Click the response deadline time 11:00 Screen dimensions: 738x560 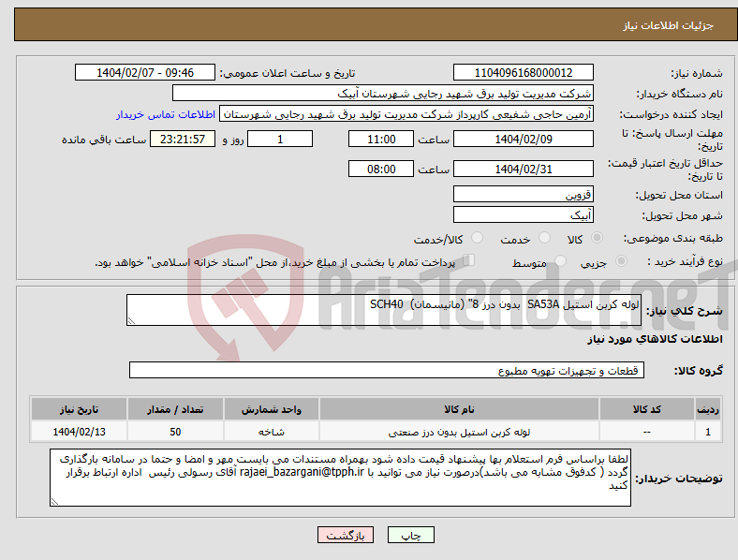[381, 140]
